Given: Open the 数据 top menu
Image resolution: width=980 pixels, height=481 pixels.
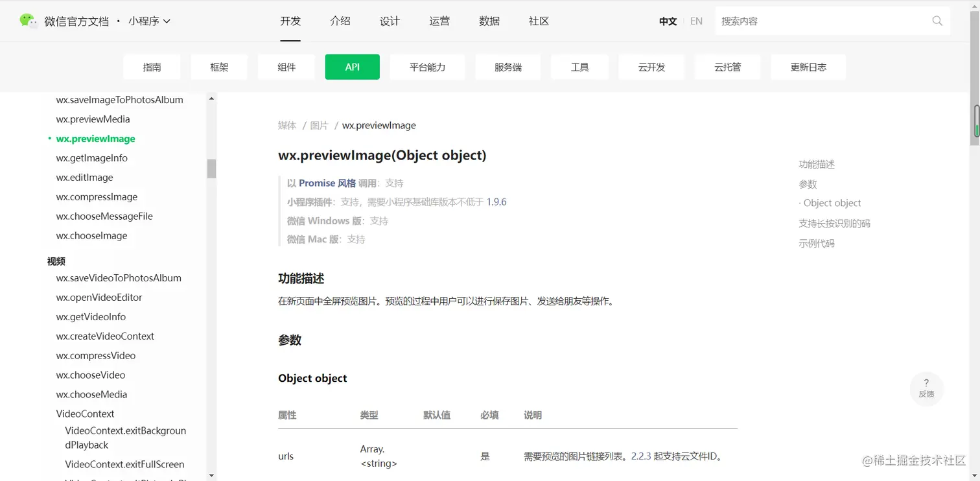Looking at the screenshot, I should (x=489, y=21).
